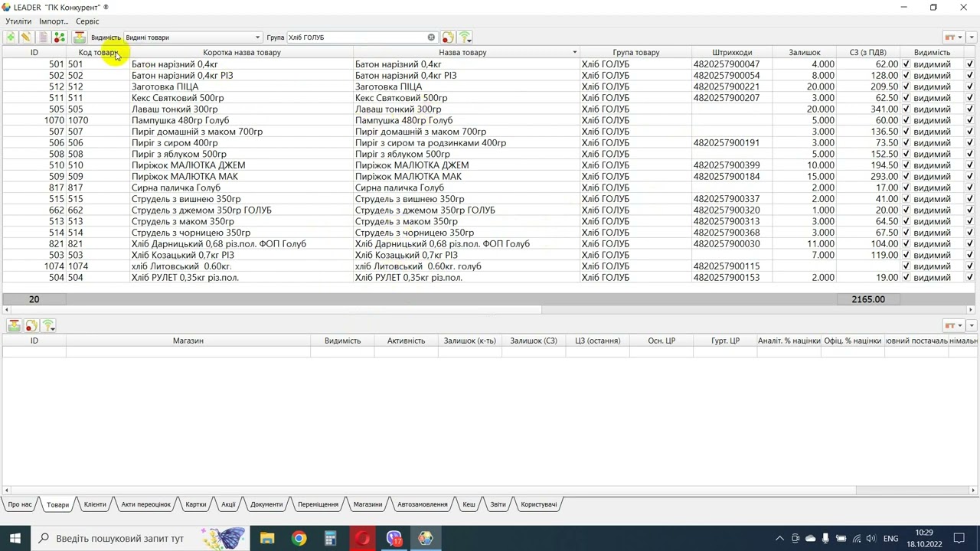
Task: Sort by the Штрихкоди column header
Action: click(732, 52)
